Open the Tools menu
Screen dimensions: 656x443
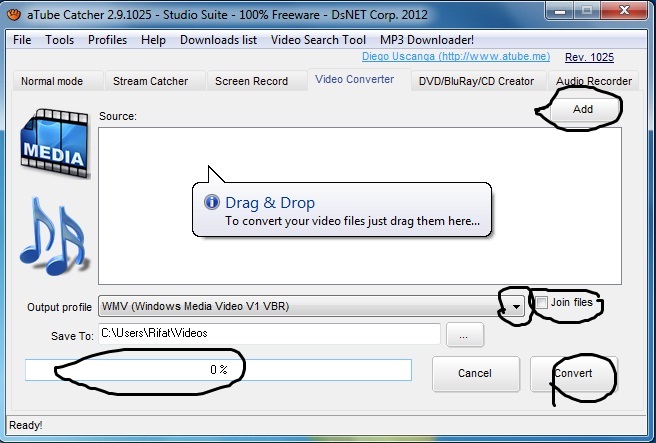(59, 40)
